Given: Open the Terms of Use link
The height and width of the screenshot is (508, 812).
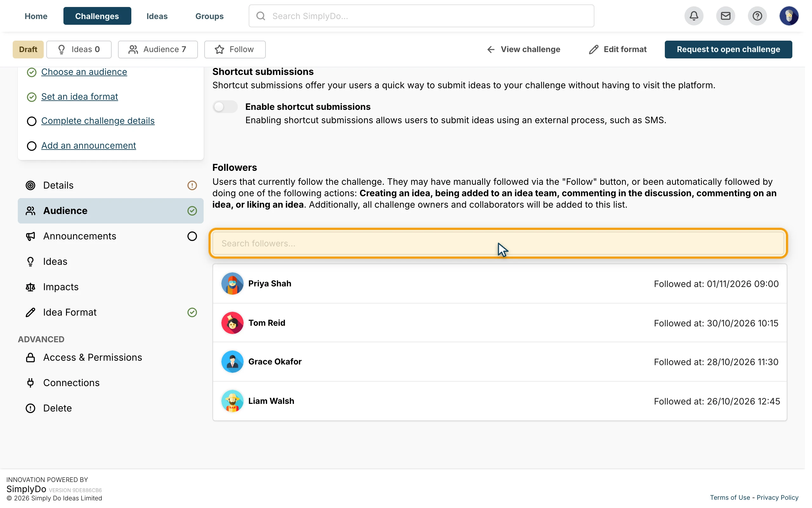Looking at the screenshot, I should (730, 498).
